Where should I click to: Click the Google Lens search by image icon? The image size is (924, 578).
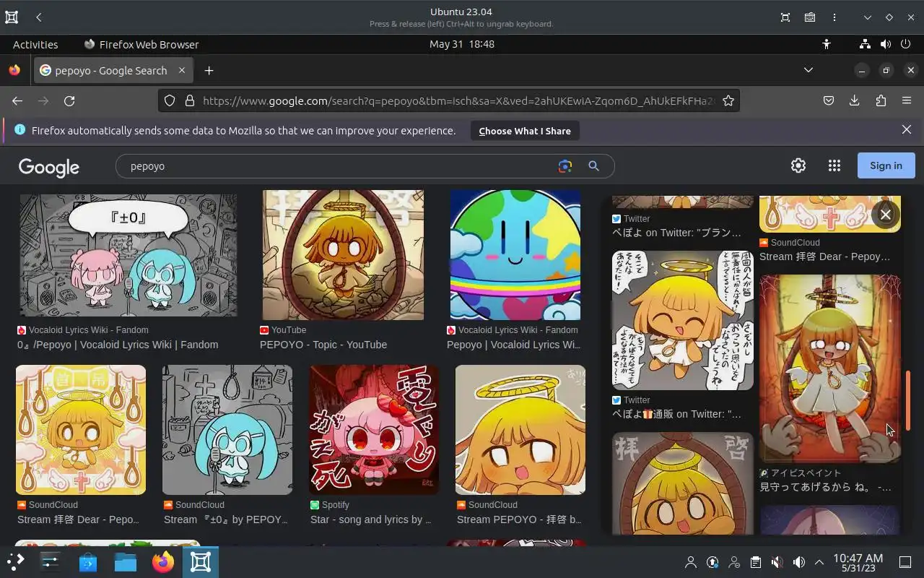point(565,166)
